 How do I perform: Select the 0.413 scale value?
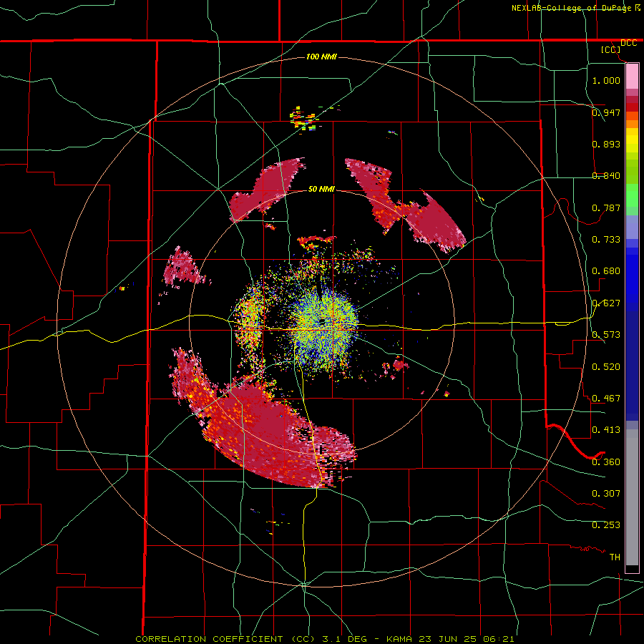[x=606, y=430]
